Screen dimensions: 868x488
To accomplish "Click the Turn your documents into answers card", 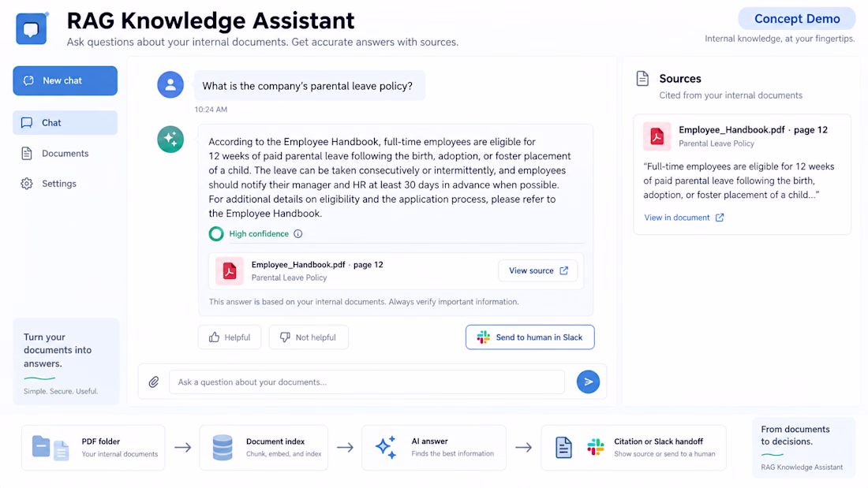I will [x=65, y=362].
